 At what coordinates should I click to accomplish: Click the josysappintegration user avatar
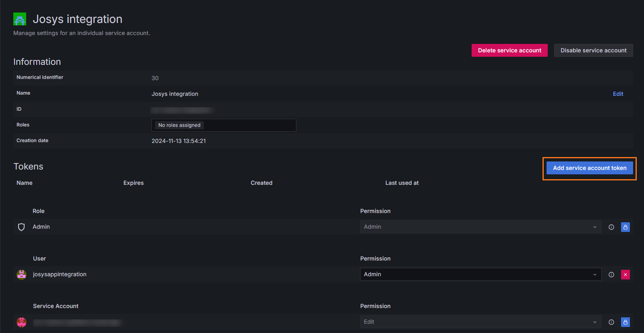(21, 275)
